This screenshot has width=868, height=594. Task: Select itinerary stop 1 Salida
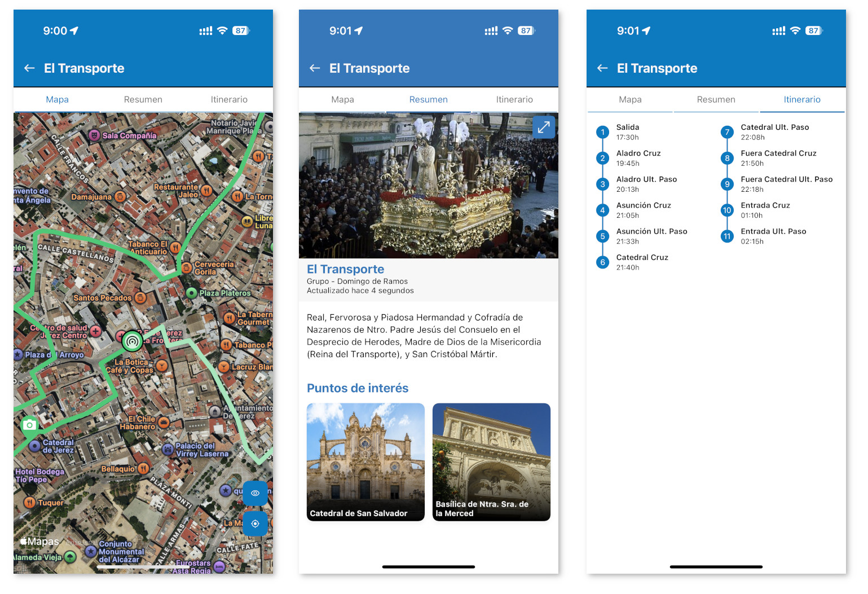coord(603,133)
